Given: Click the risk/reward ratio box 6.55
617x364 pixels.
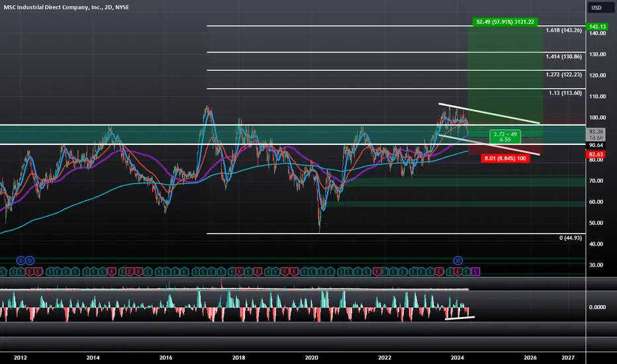Looking at the screenshot, I should pyautogui.click(x=505, y=137).
